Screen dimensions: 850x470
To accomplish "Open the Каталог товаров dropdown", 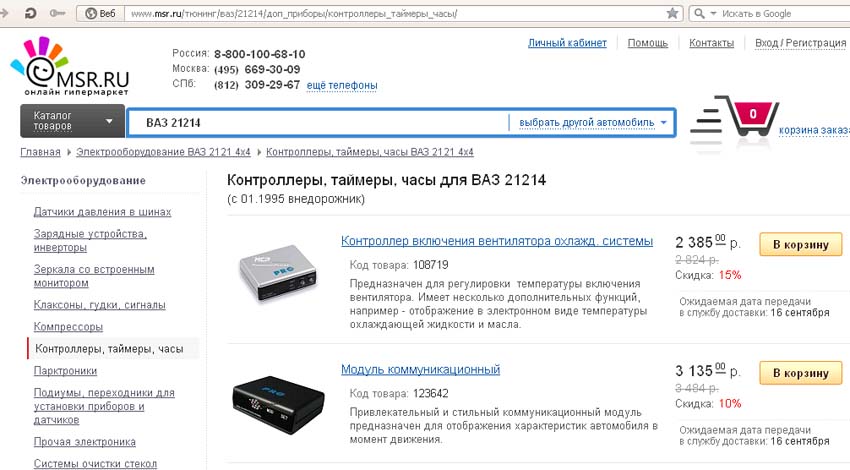I will (x=73, y=120).
